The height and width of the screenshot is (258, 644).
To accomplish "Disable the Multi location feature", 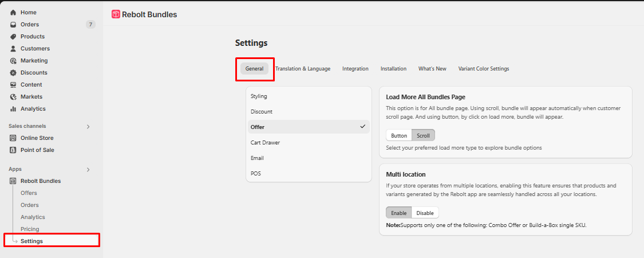I will click(x=425, y=213).
